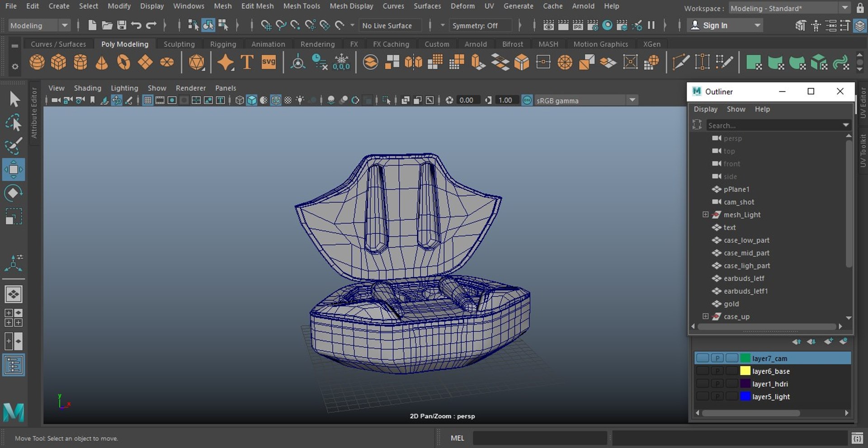Create a polygon sphere from the shelf
This screenshot has width=868, height=448.
[37, 62]
